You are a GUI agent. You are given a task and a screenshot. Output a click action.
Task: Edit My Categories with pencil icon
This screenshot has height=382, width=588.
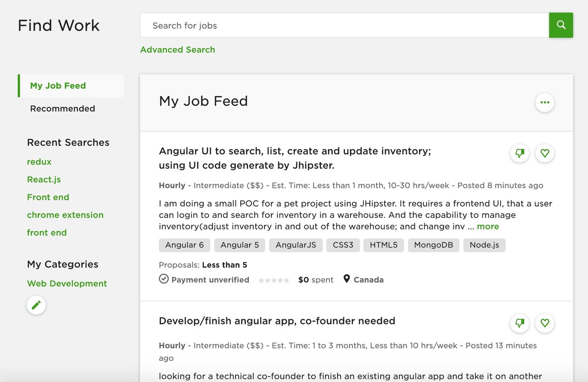click(36, 305)
